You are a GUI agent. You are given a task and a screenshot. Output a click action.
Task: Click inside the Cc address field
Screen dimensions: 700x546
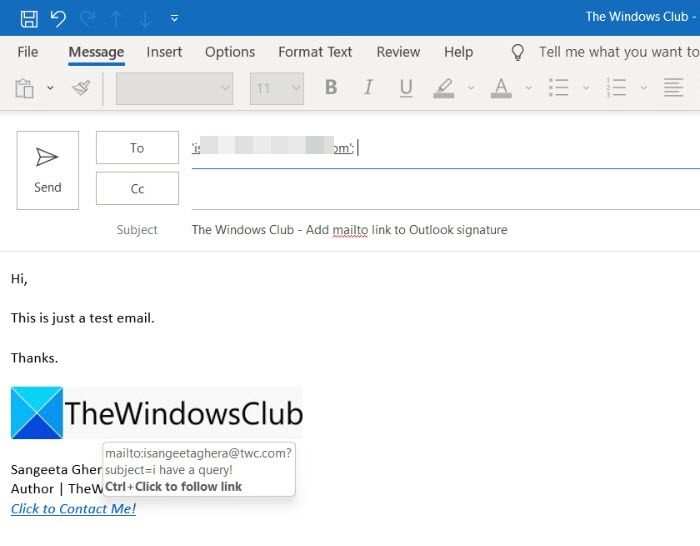pos(446,189)
